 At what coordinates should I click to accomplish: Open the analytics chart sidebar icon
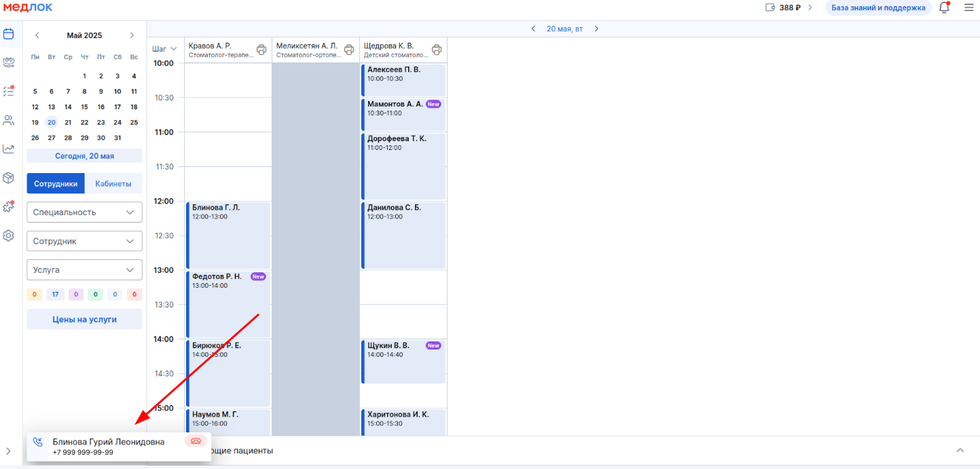(x=9, y=149)
